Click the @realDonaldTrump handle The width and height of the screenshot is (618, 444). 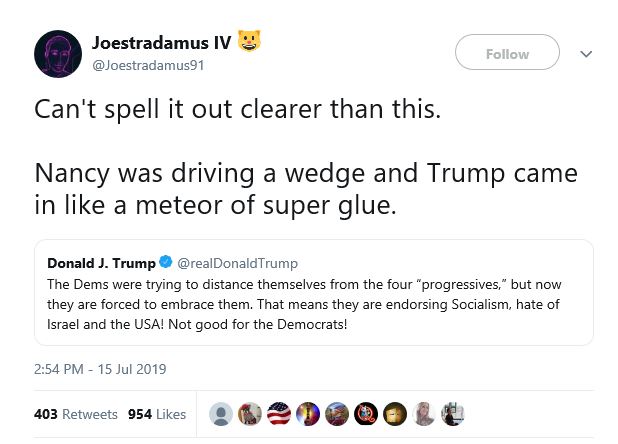coord(237,264)
